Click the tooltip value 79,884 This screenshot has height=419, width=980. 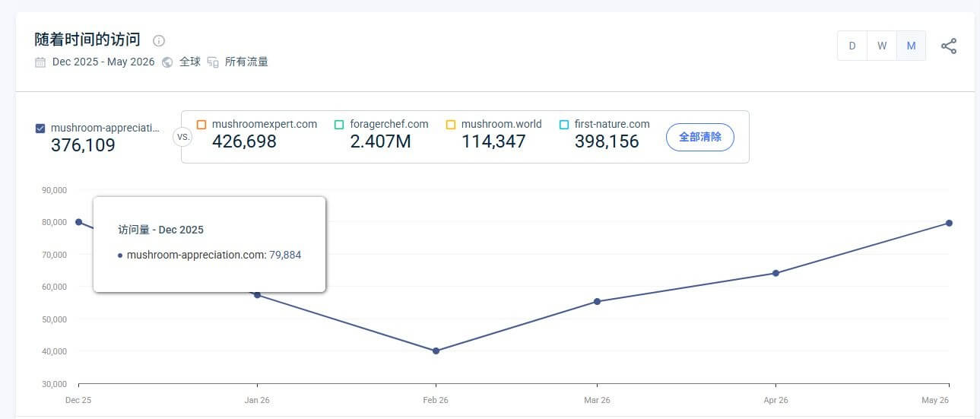click(x=285, y=255)
